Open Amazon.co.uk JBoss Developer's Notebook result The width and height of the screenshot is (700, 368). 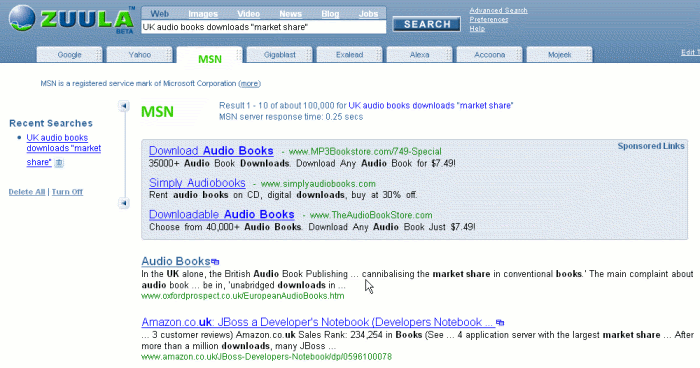pyautogui.click(x=318, y=322)
